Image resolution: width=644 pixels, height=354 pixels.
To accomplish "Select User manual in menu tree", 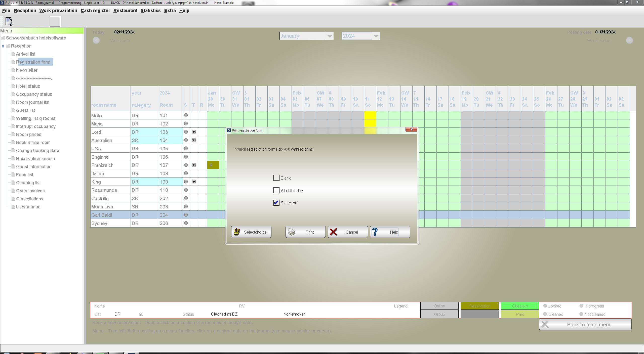I will (29, 207).
